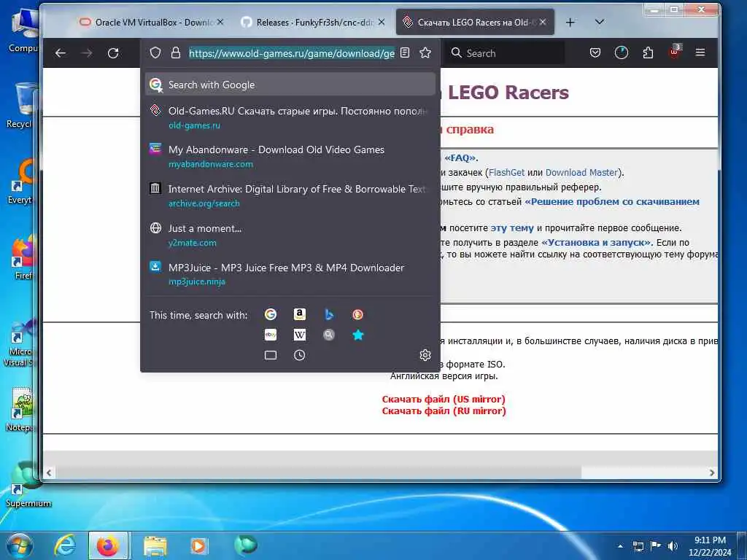Select MP3Juice suggestion
This screenshot has width=747, height=560.
[x=290, y=274]
